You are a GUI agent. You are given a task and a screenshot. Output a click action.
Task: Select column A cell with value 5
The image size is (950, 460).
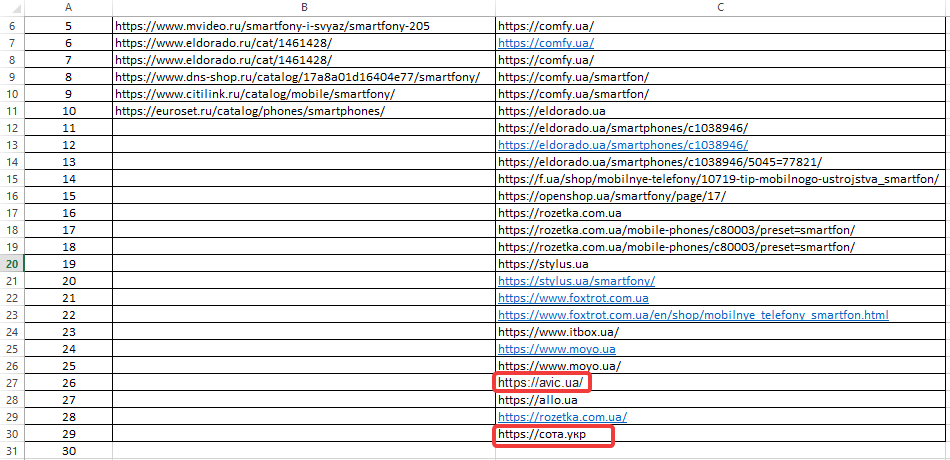(68, 26)
